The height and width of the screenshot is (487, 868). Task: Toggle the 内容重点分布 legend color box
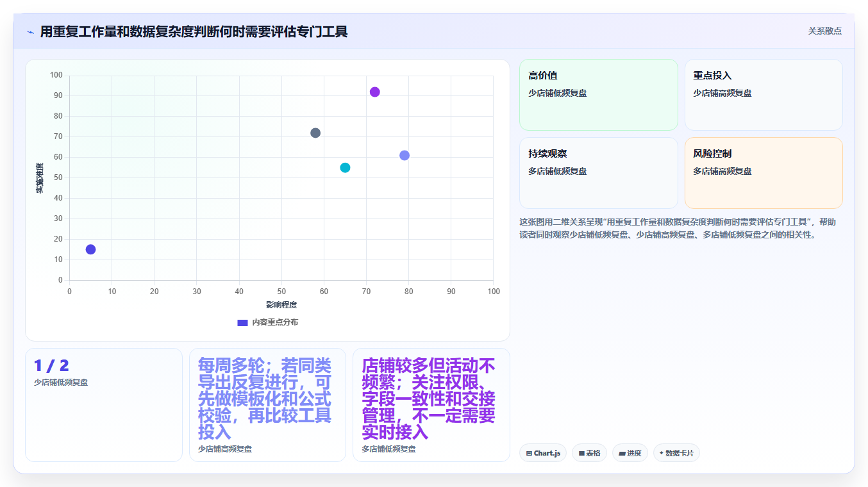[x=242, y=322]
